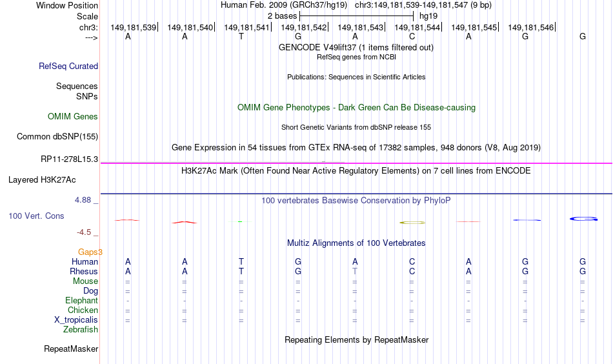
Task: Open the 100 Vert. Cons track label
Action: tap(36, 216)
